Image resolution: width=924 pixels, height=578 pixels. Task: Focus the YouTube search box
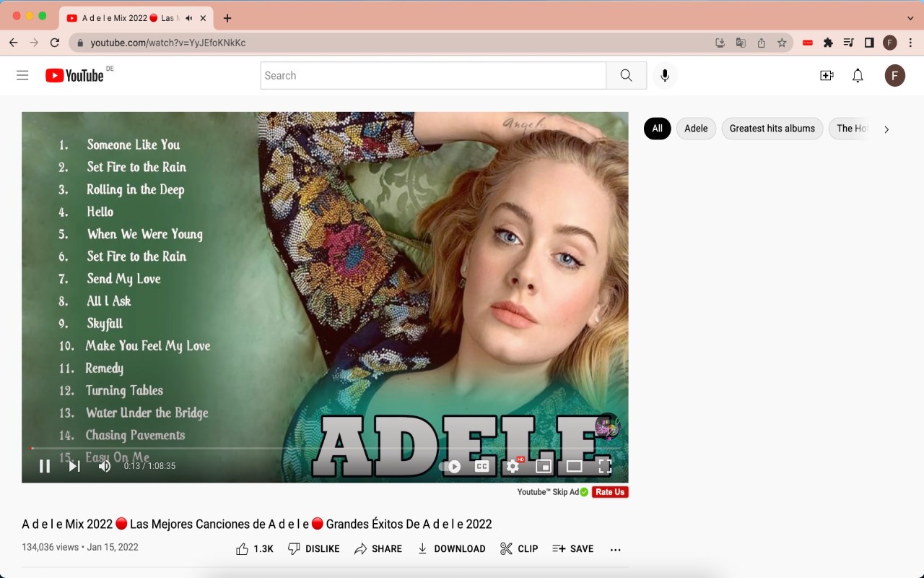(433, 75)
